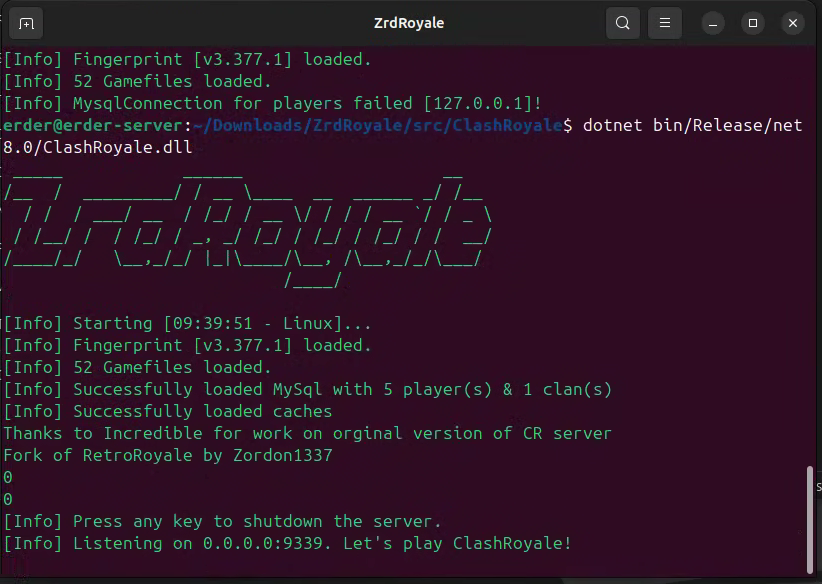
Task: Click the path '~/Downloads/ZrdRoyale/src/ClashRoyale'
Action: [x=377, y=125]
